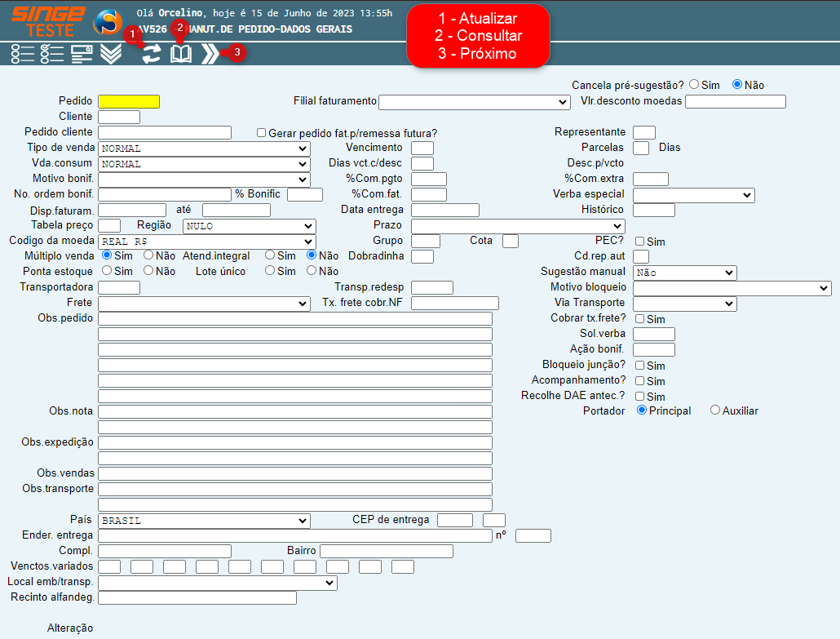Click the stacked down-chevrons toolbar icon
The height and width of the screenshot is (639, 840).
pos(111,54)
